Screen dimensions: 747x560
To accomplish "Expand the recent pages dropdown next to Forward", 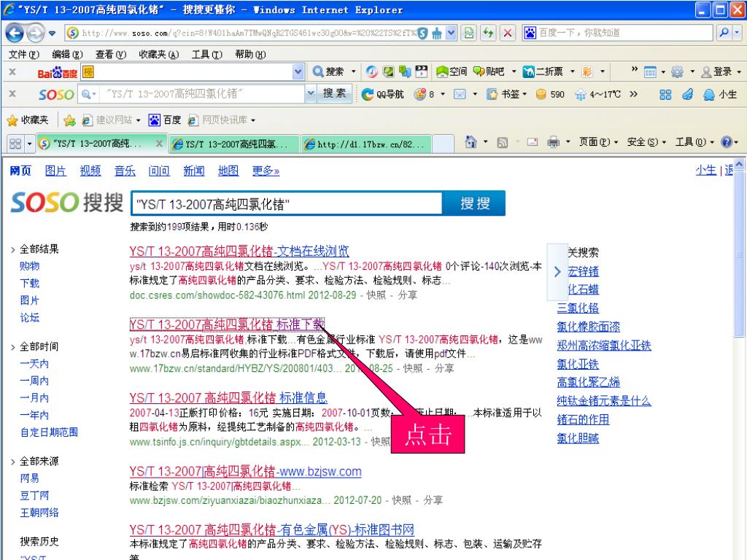I will tap(52, 34).
